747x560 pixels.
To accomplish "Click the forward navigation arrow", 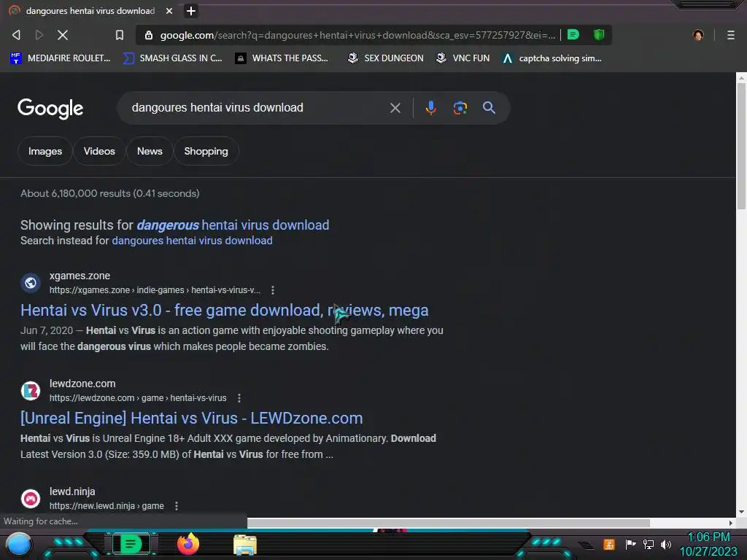I will [x=39, y=35].
